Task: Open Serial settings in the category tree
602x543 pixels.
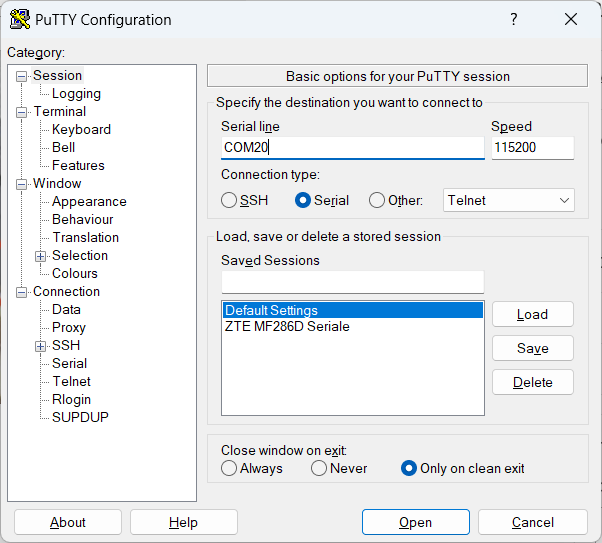Action: tap(69, 363)
